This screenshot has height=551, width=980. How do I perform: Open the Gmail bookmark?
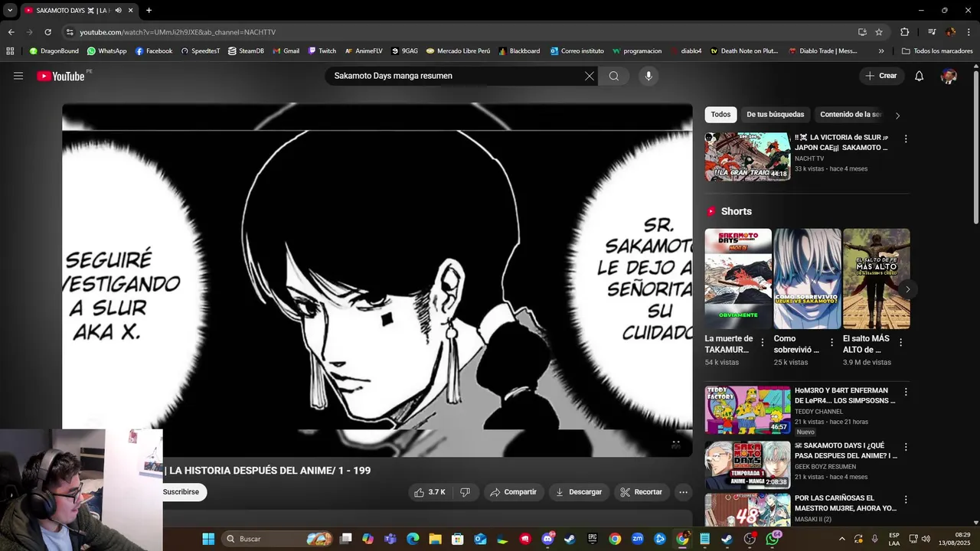click(286, 51)
